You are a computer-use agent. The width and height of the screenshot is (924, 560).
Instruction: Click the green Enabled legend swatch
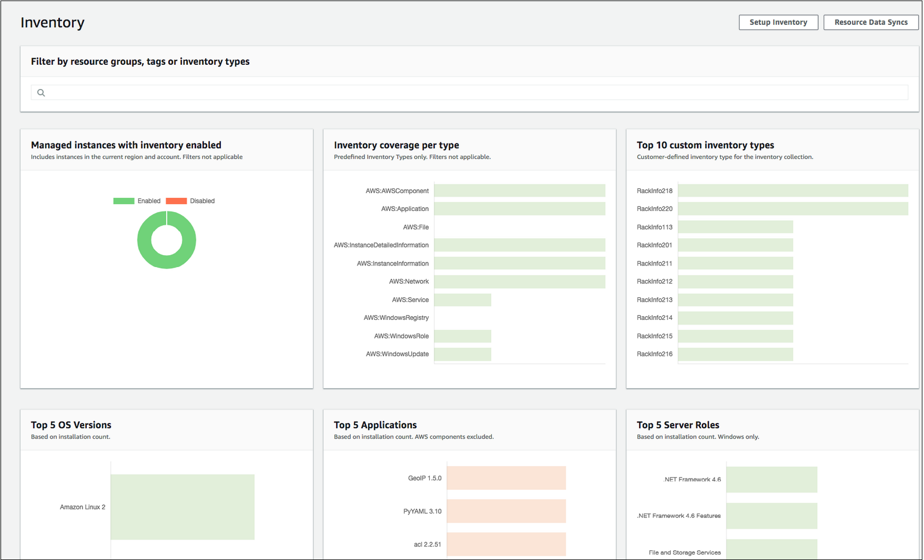[x=123, y=201]
